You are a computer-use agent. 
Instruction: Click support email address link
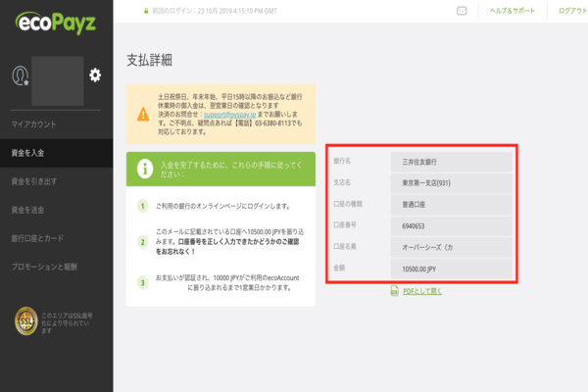click(230, 115)
